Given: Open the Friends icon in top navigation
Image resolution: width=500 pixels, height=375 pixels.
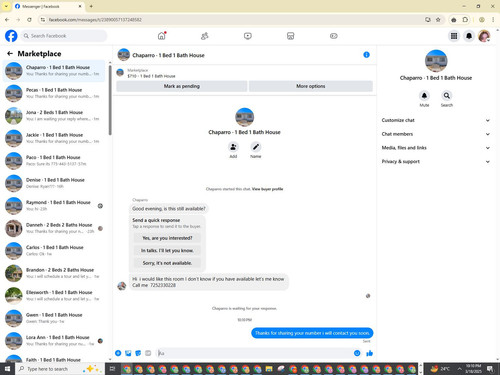Looking at the screenshot, I should pos(204,36).
